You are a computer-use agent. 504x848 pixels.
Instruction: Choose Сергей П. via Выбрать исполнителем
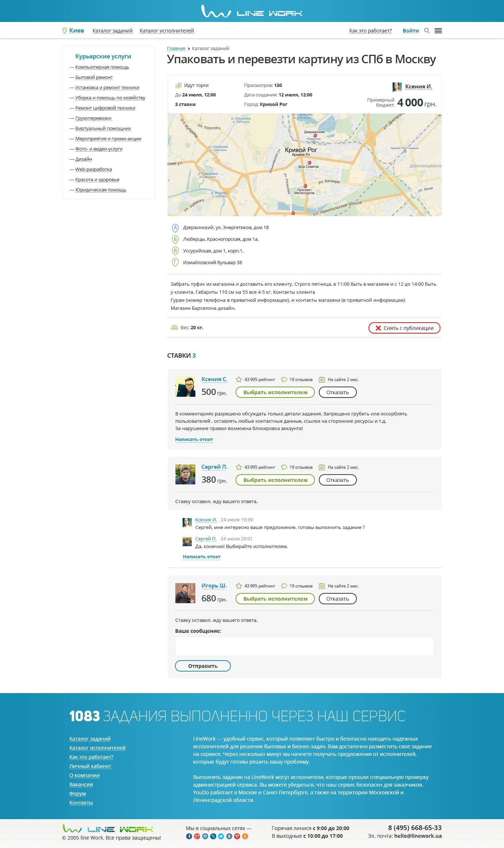coord(275,480)
